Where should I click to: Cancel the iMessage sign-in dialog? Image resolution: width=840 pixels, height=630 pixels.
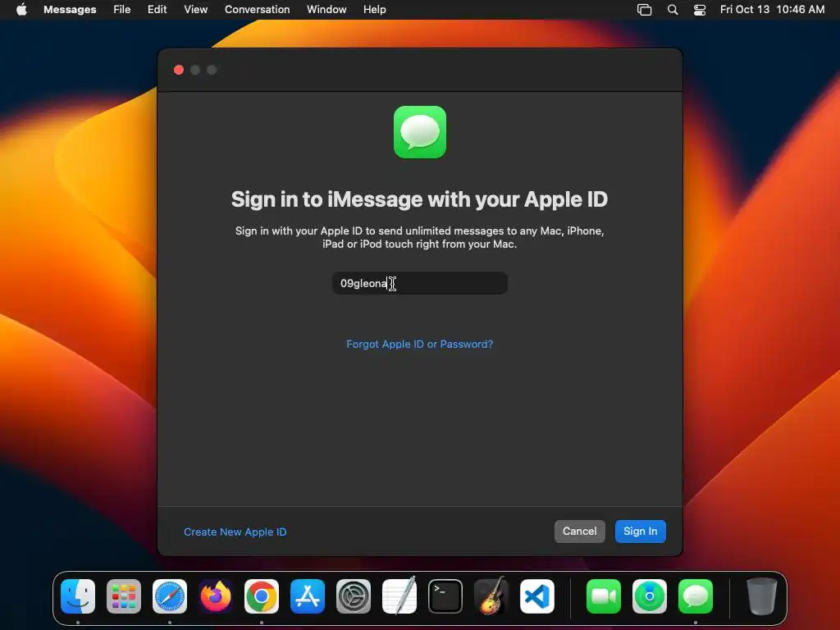(x=580, y=531)
